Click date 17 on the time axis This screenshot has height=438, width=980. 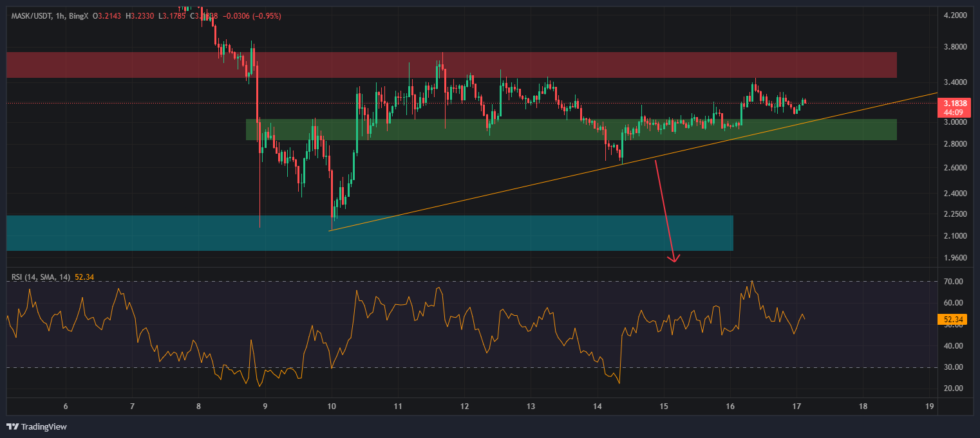pos(796,406)
